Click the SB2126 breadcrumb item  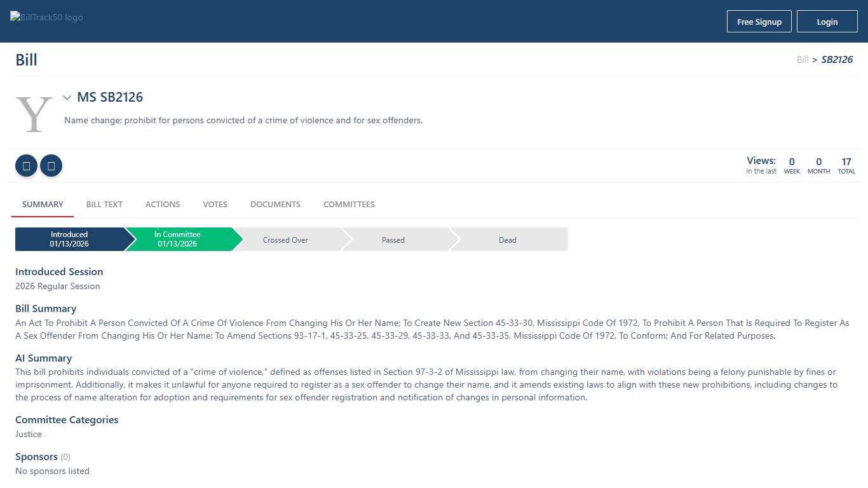837,60
